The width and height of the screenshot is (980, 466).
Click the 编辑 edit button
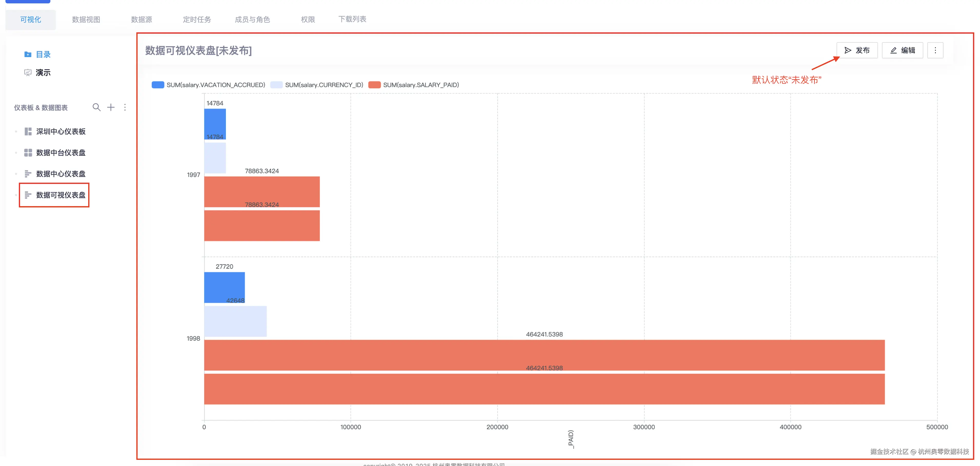(x=902, y=50)
